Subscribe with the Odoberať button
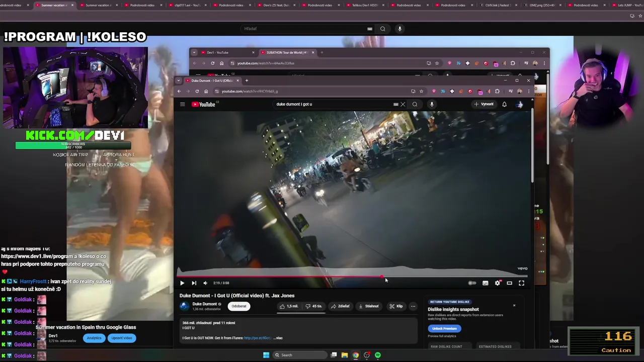 tap(239, 306)
